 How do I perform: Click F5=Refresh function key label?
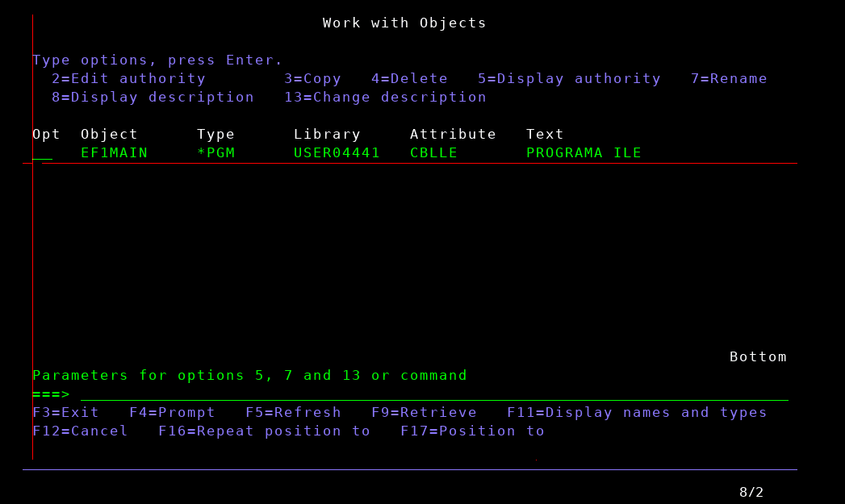(293, 412)
